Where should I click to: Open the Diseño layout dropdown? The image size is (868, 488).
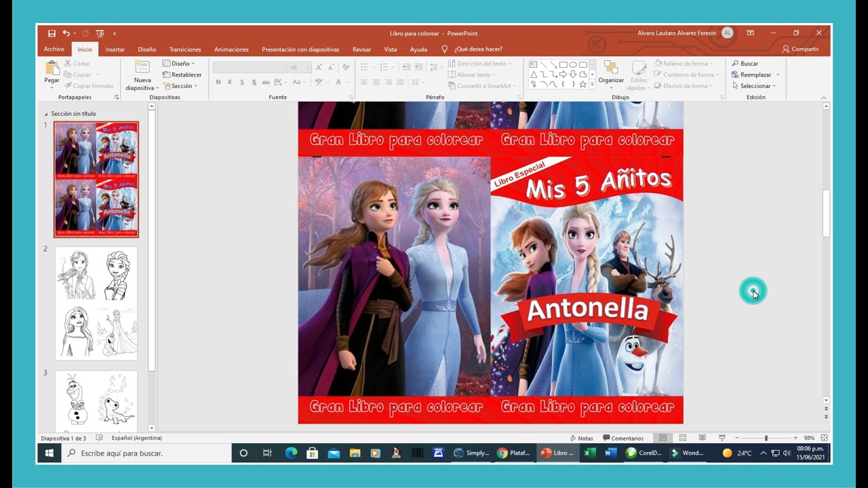tap(179, 64)
